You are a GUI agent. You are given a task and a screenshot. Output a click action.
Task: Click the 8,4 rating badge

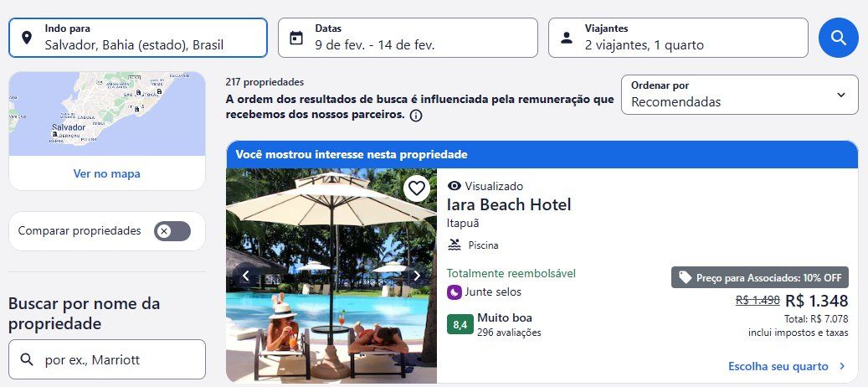pyautogui.click(x=460, y=324)
